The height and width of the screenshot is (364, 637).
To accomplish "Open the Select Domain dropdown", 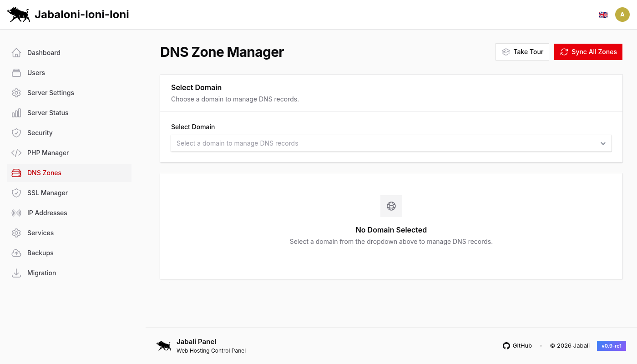I will 391,143.
